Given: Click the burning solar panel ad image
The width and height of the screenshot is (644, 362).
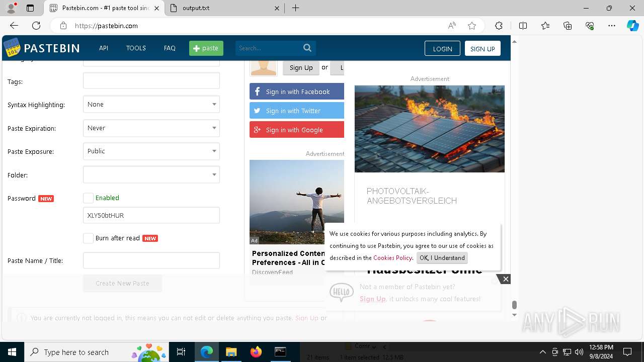Looking at the screenshot, I should [430, 129].
